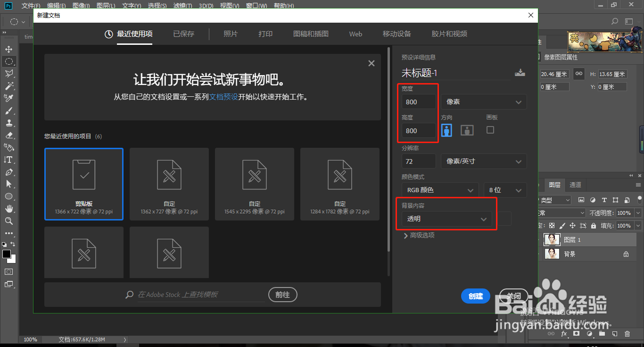Toggle lock image pixels brush icon

562,226
